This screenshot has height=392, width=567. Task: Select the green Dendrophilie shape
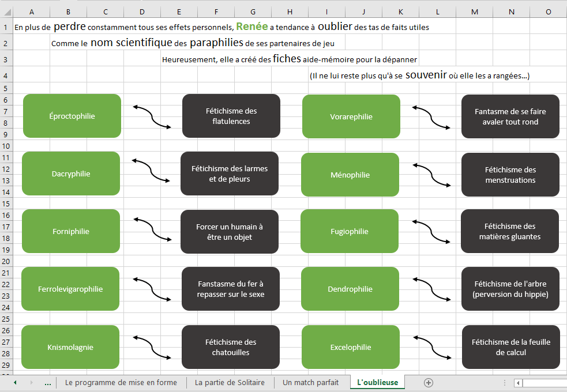350,289
